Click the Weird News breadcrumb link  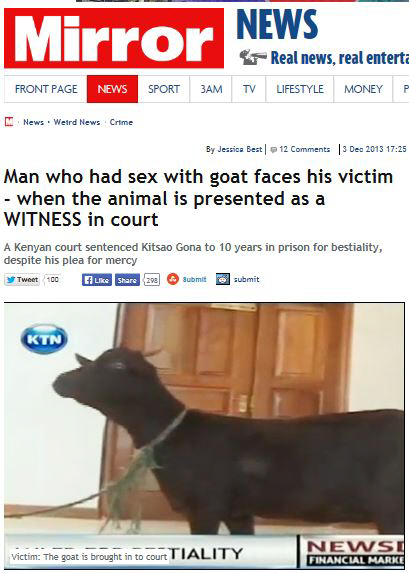[77, 122]
